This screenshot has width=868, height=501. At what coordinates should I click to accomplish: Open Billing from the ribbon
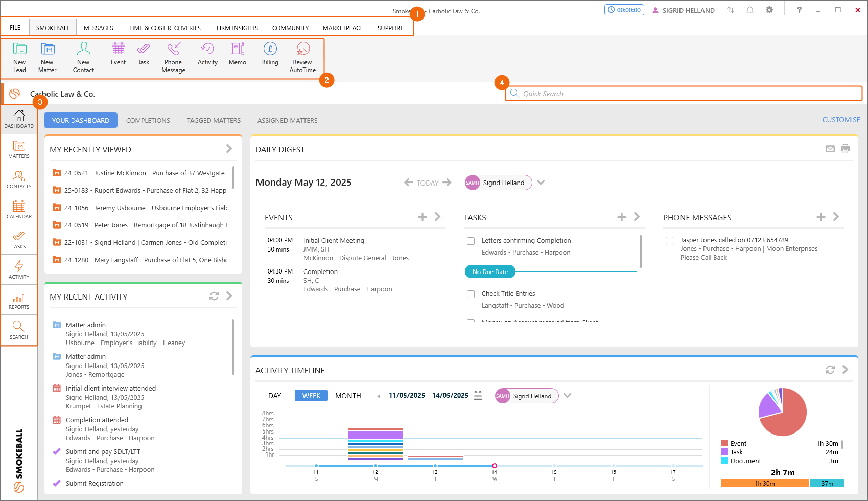[270, 54]
